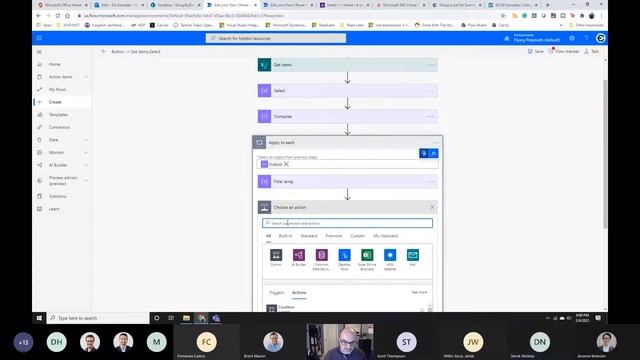Switch to the Built-in tab
Screen dimensions: 640x360
[x=285, y=236]
